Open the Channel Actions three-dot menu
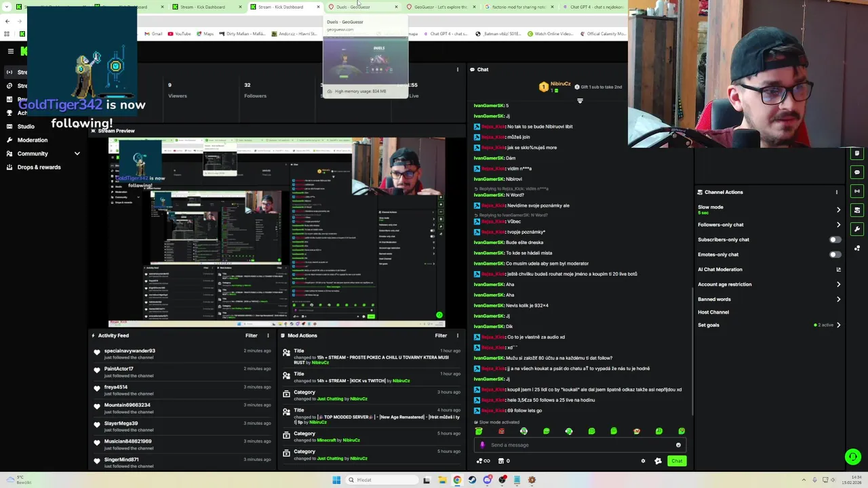The width and height of the screenshot is (868, 488). tap(837, 192)
